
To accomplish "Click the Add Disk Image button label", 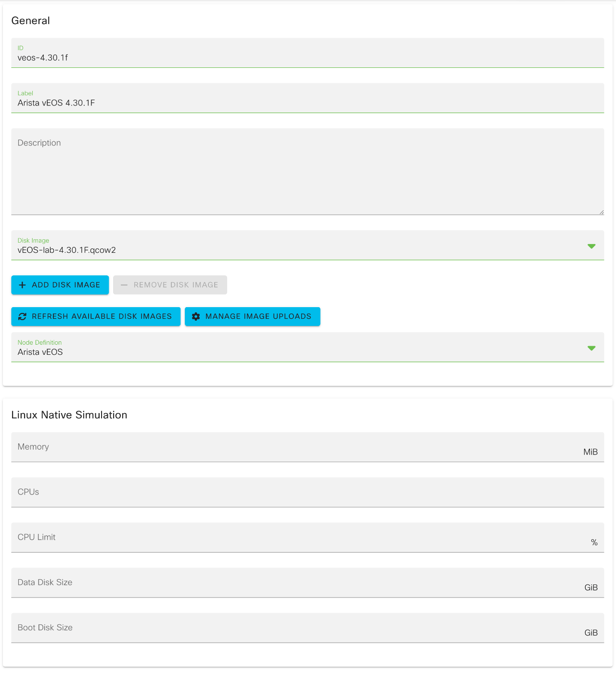I will (66, 285).
